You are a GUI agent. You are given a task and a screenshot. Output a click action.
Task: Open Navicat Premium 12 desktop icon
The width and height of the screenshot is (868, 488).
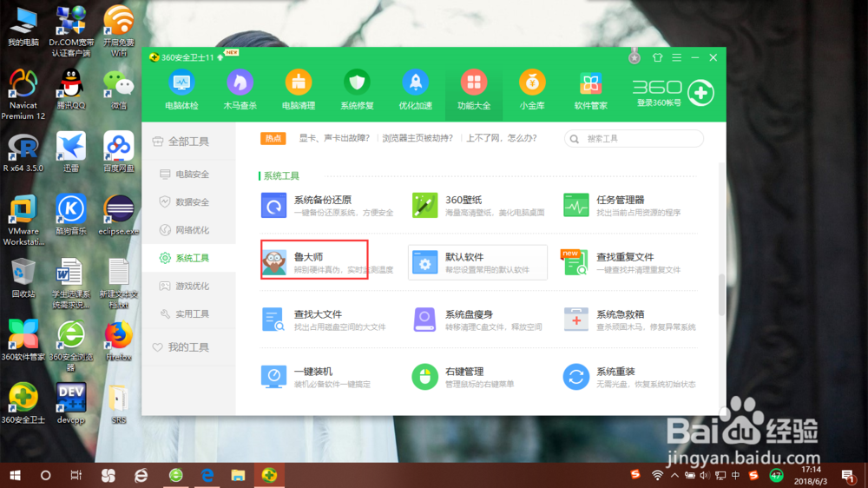coord(23,94)
